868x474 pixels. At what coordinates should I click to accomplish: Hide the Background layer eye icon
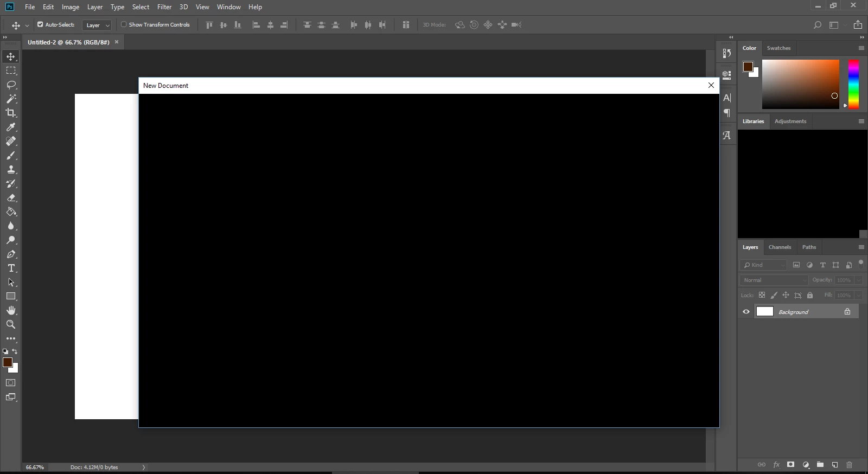point(746,312)
